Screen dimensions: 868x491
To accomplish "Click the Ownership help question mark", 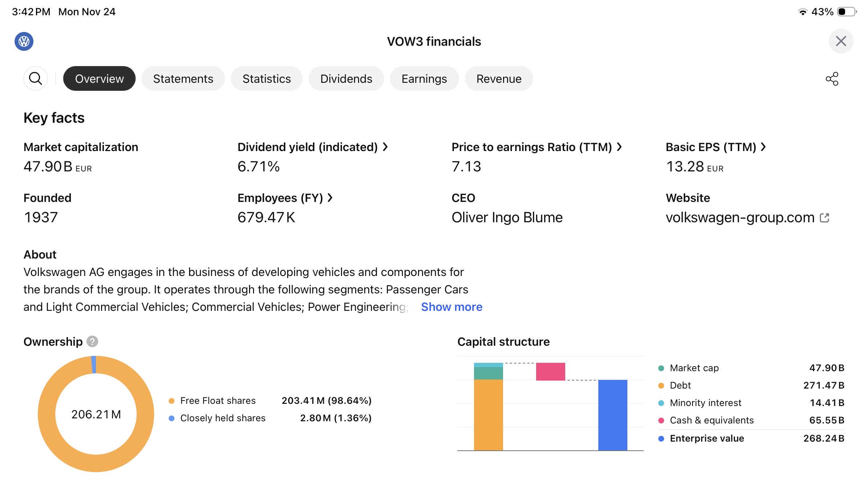I will (x=92, y=341).
